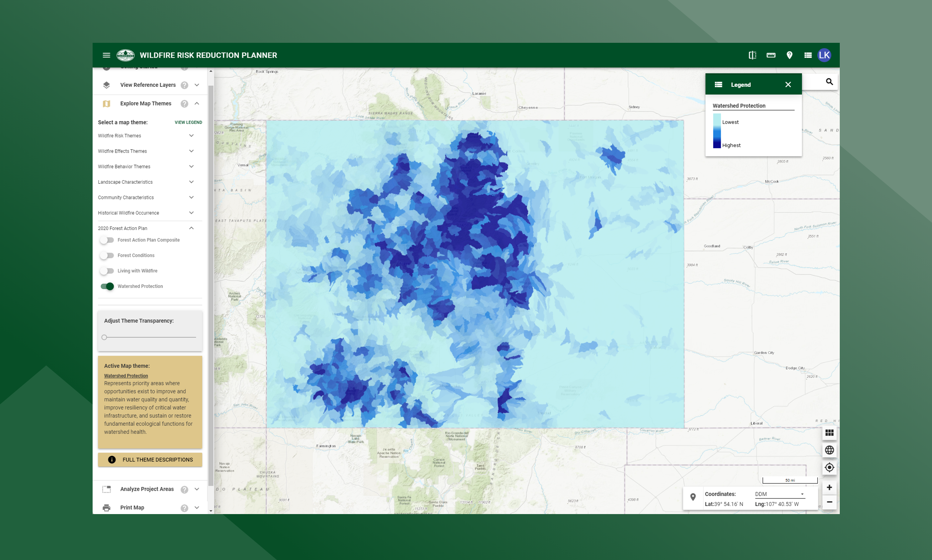932x560 pixels.
Task: Zoom in on the map
Action: coord(829,488)
